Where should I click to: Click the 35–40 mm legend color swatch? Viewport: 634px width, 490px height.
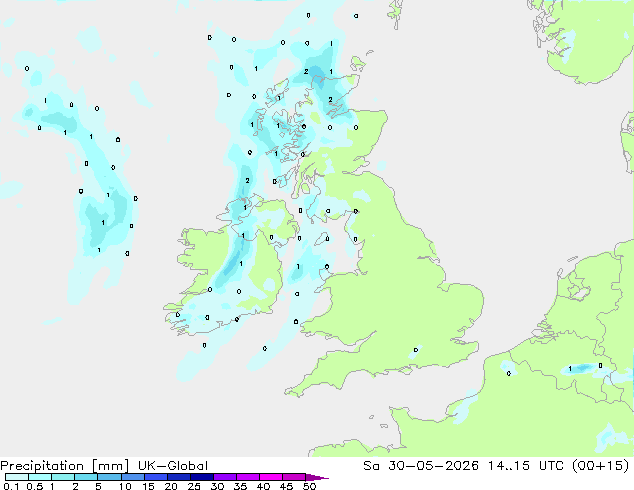click(248, 477)
